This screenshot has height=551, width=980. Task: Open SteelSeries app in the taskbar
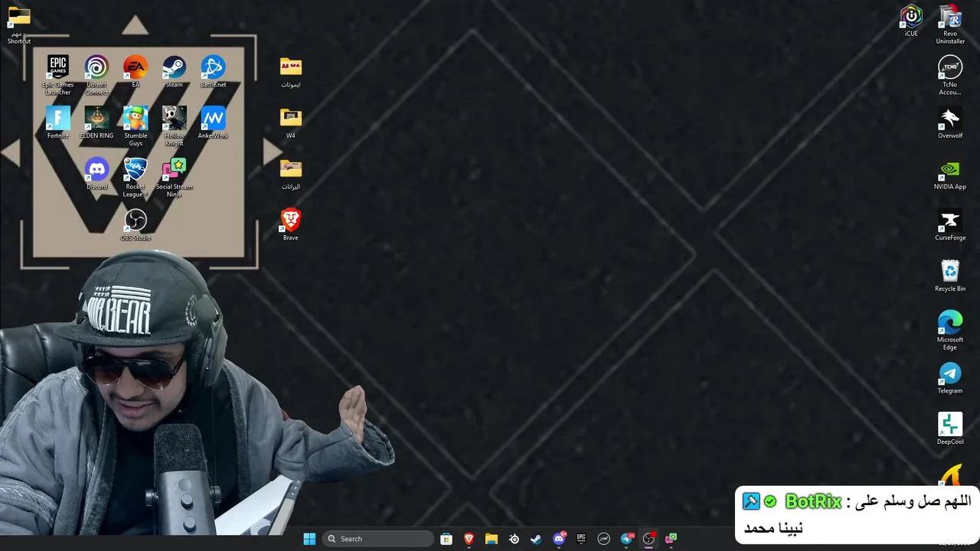click(514, 539)
